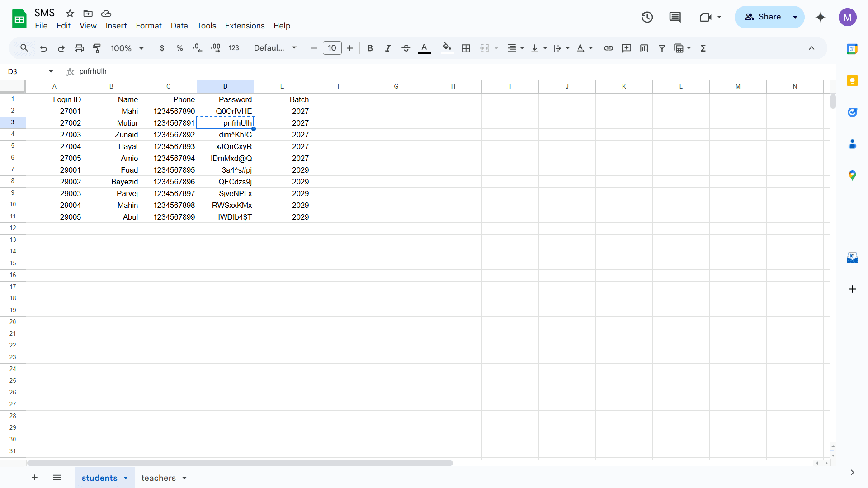
Task: Open the Functions sigma menu
Action: click(x=703, y=48)
